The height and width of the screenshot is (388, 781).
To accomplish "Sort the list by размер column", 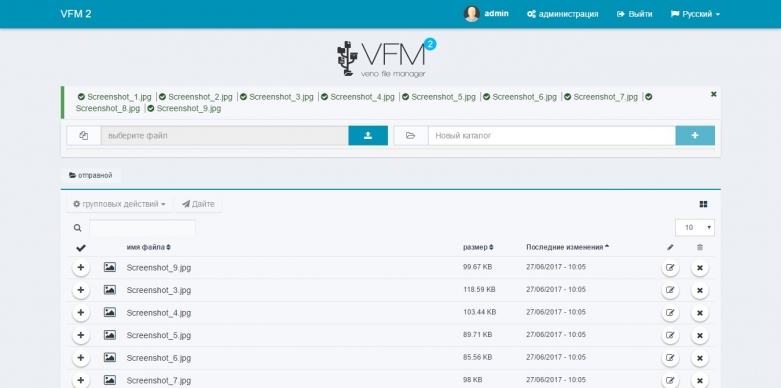I will tap(478, 247).
